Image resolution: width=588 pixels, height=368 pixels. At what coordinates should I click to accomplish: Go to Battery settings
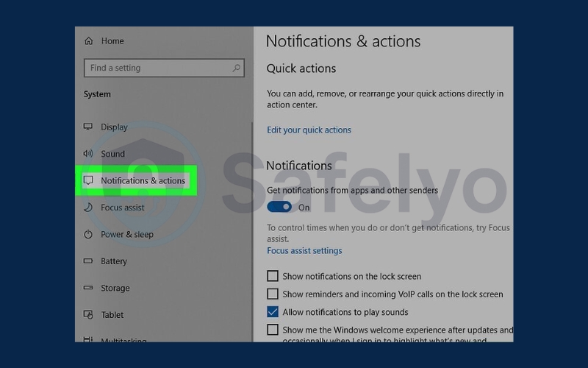point(114,261)
